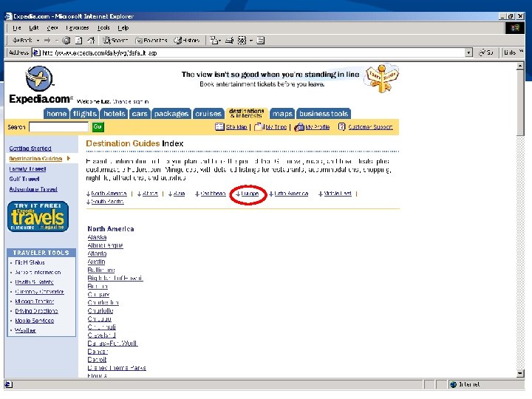Image resolution: width=532 pixels, height=399 pixels.
Task: Open the My Profile link
Action: click(318, 127)
